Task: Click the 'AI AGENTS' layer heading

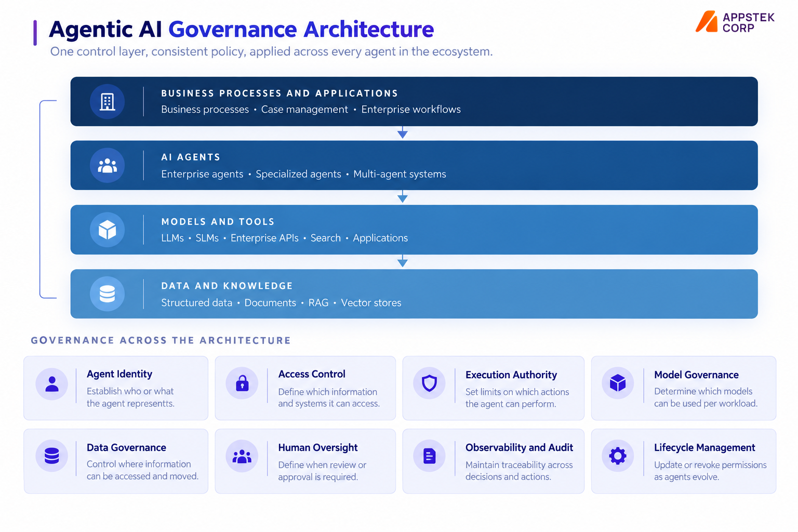Action: coord(191,157)
